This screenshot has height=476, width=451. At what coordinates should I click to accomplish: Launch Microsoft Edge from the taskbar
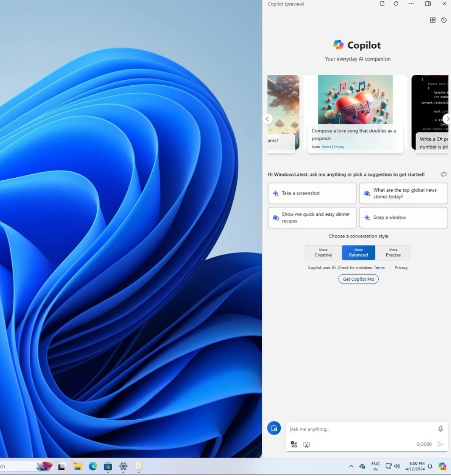pos(92,467)
